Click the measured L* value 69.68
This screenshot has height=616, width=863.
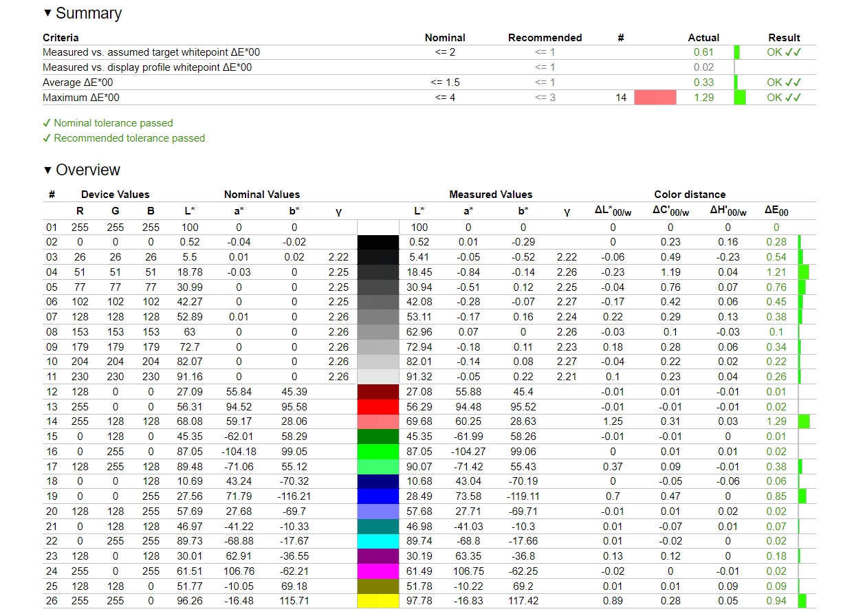tap(419, 422)
